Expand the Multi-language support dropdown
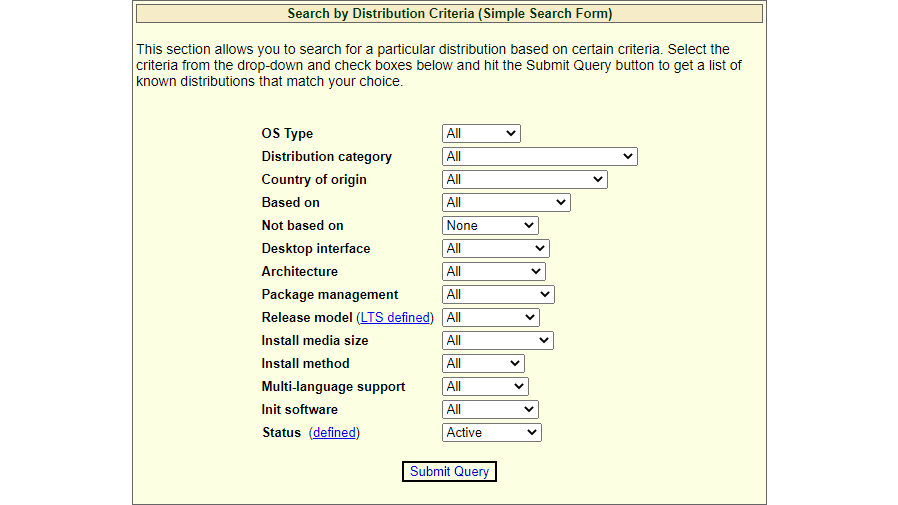898x505 pixels. 485,386
